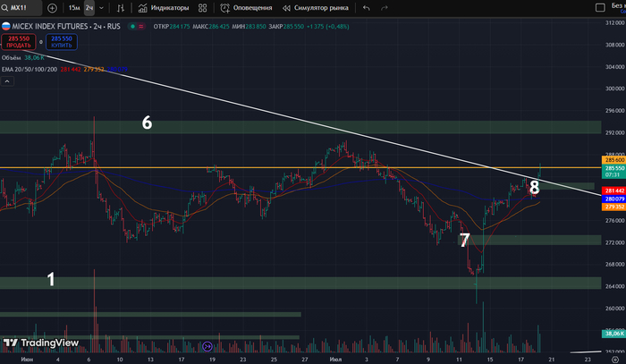
Task: Click the blue КУПИТЬ buy button
Action: click(x=61, y=42)
